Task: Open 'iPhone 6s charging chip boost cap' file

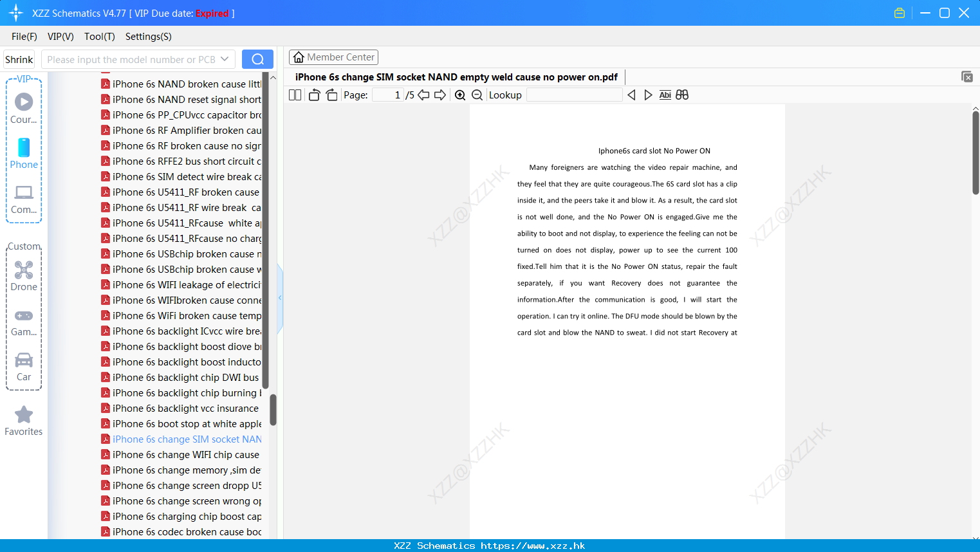Action: (181, 517)
